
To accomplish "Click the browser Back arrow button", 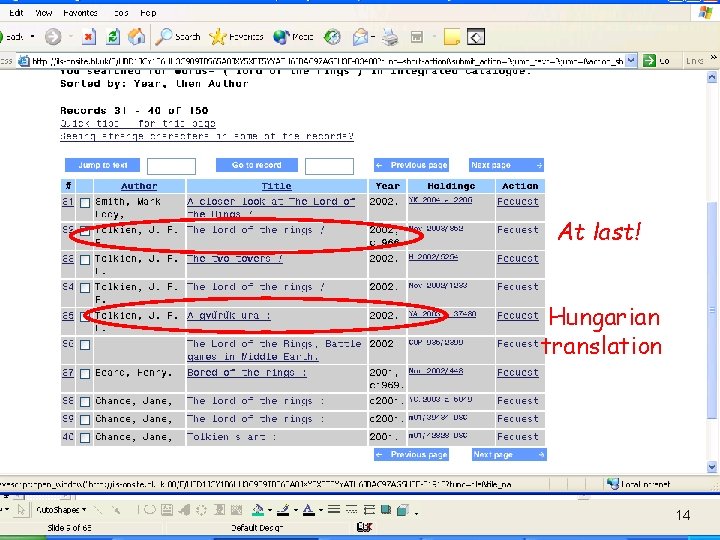I will point(10,37).
